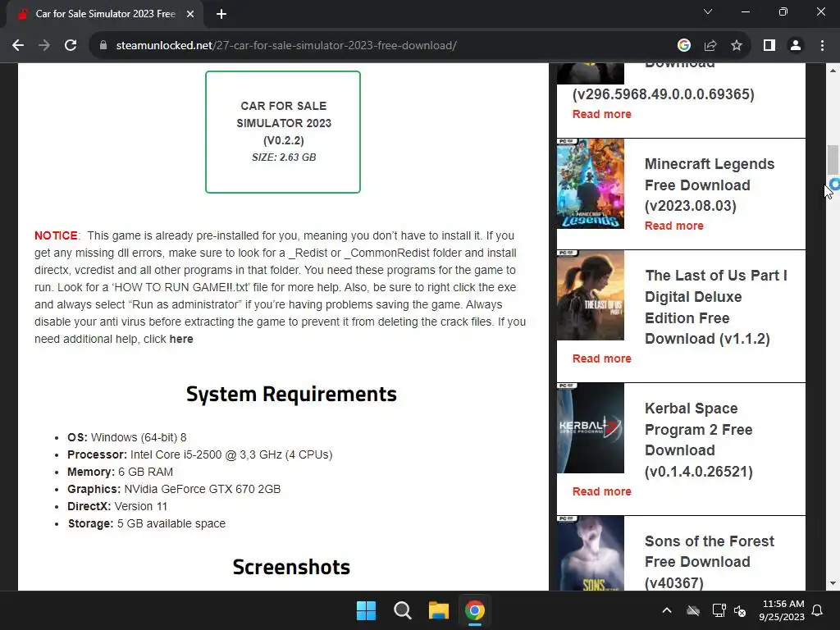The height and width of the screenshot is (630, 840).
Task: Open The Last of Us Part I title
Action: [x=715, y=307]
